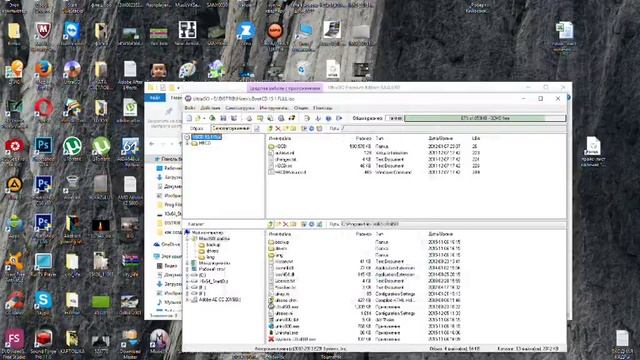
Task: Open the Самозагрузка menu in UltraISO
Action: 240,108
